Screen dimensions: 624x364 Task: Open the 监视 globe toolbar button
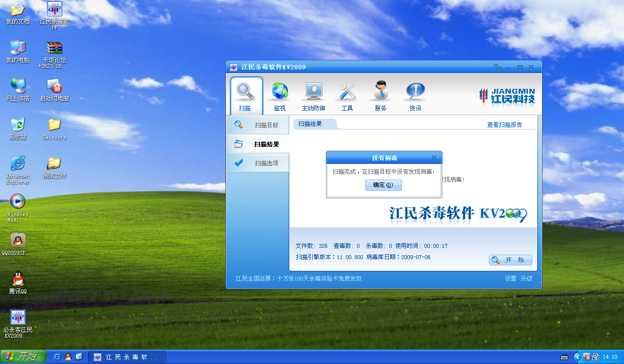(x=280, y=96)
